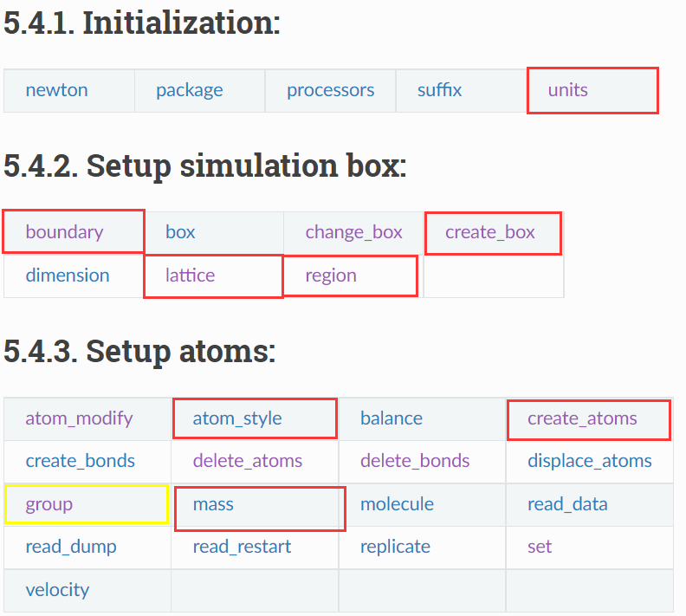Select the suffix command link
The height and width of the screenshot is (616, 686).
(x=439, y=90)
